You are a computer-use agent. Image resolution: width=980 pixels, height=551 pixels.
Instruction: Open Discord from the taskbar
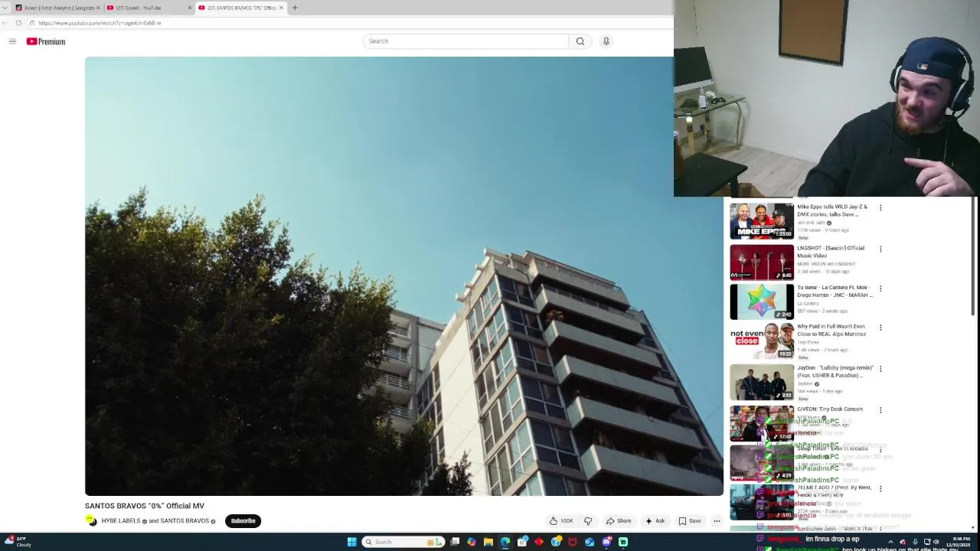606,542
